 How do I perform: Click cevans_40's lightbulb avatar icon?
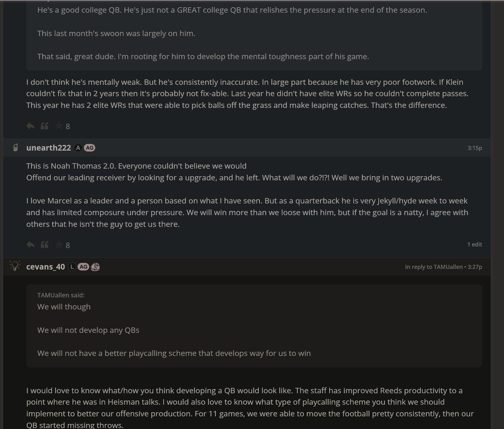15,266
